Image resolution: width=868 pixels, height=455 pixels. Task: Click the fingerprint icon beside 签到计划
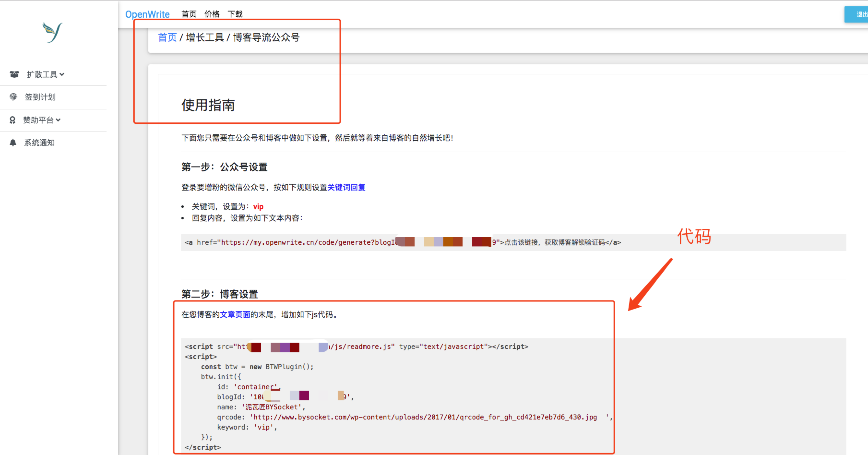13,97
